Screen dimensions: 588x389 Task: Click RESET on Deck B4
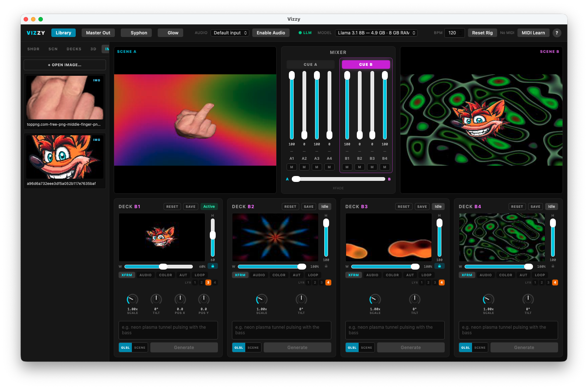point(517,207)
